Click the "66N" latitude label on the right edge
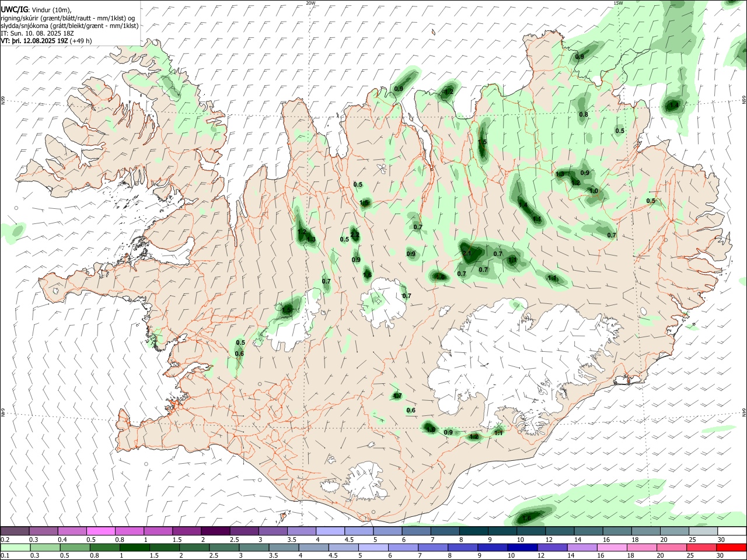Screen dimensions: 747x560 coord(744,100)
